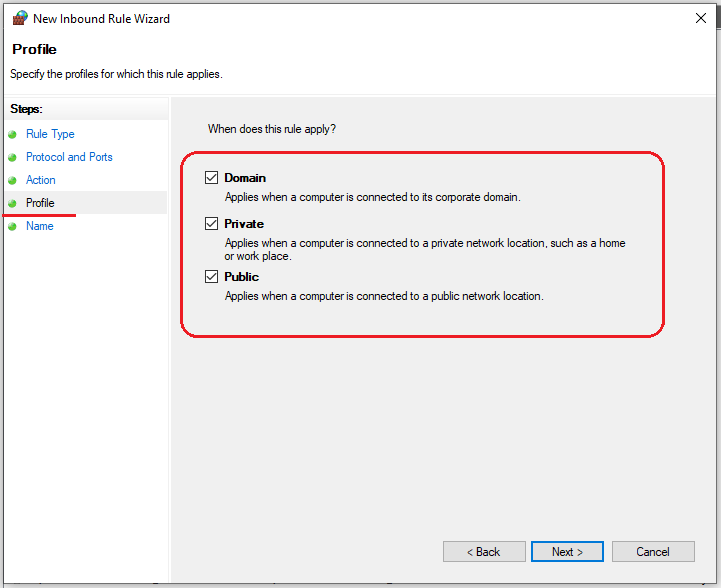Screen dimensions: 721x588
Task: Cancel the New Inbound Rule Wizard
Action: [x=653, y=552]
